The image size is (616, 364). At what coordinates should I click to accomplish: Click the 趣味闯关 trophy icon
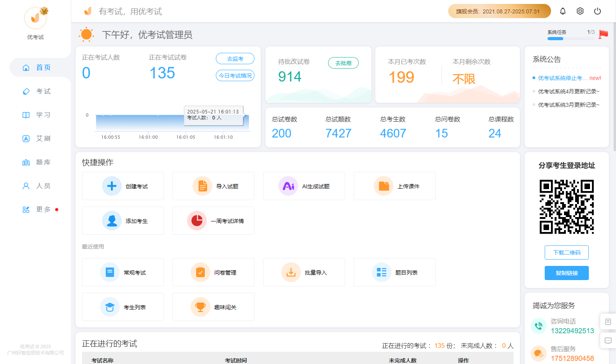200,307
